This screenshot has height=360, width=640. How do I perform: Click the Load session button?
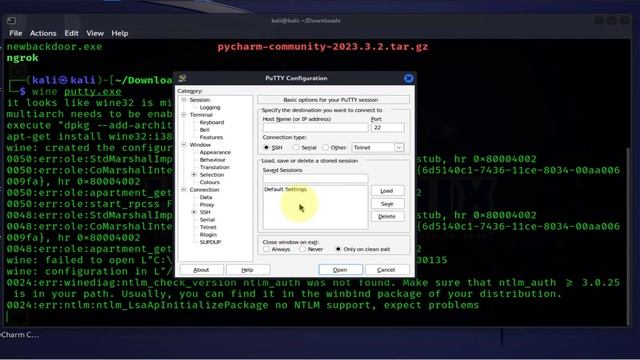coord(387,191)
